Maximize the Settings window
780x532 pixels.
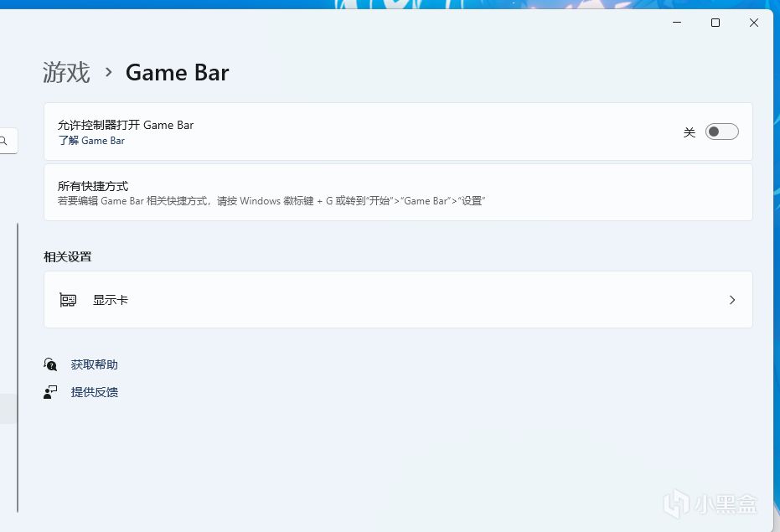click(715, 23)
